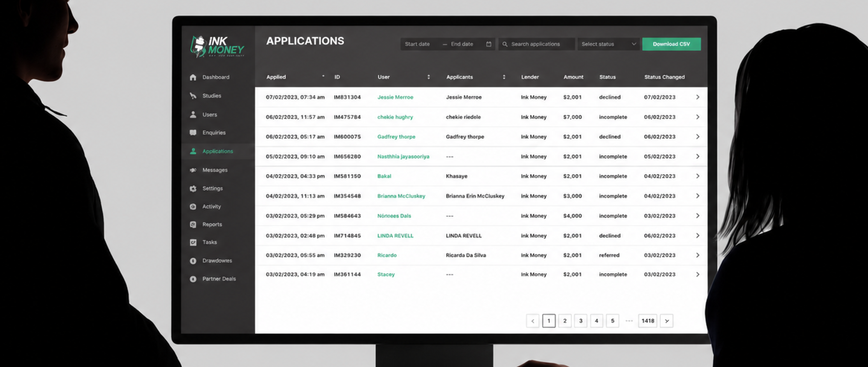The image size is (868, 367).
Task: Click the search magnifier icon
Action: tap(505, 44)
